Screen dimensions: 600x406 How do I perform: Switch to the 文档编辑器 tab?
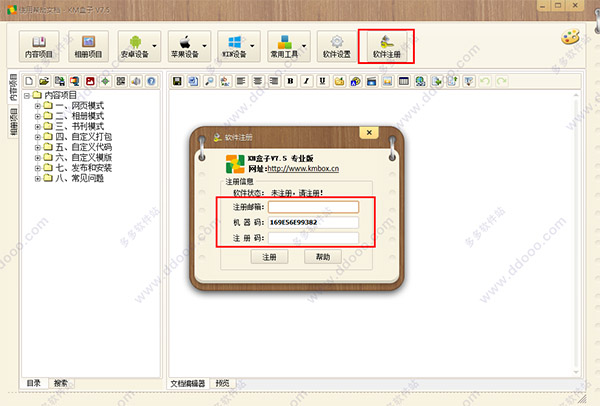(188, 383)
